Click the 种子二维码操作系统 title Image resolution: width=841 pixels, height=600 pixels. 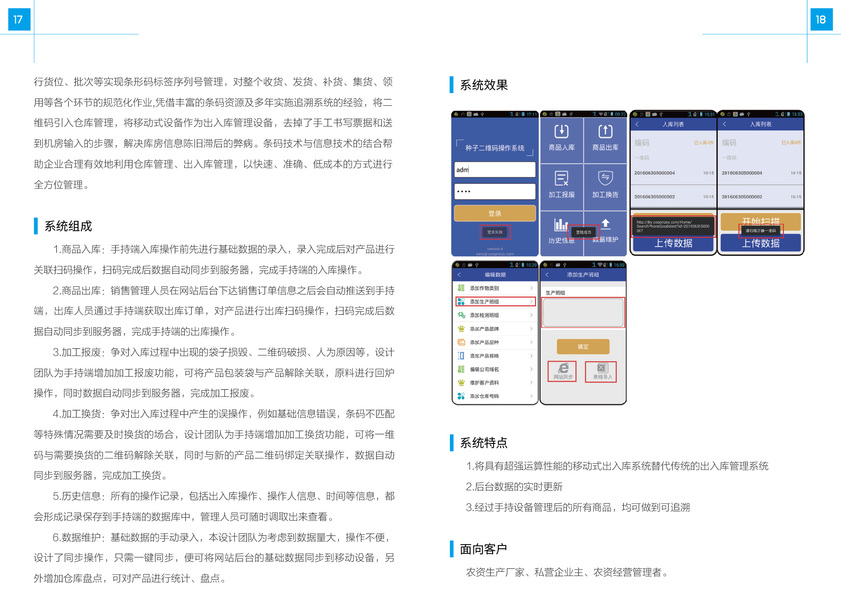495,148
